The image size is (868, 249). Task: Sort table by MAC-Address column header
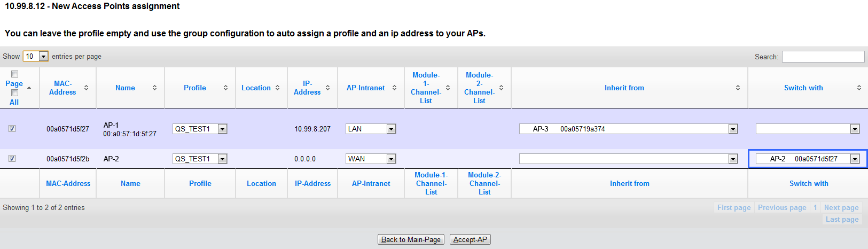point(62,88)
